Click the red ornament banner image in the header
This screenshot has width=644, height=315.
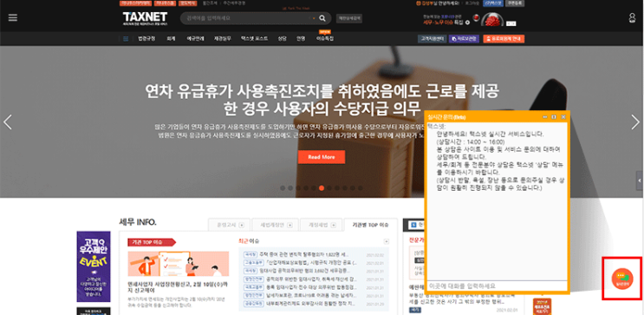click(492, 19)
